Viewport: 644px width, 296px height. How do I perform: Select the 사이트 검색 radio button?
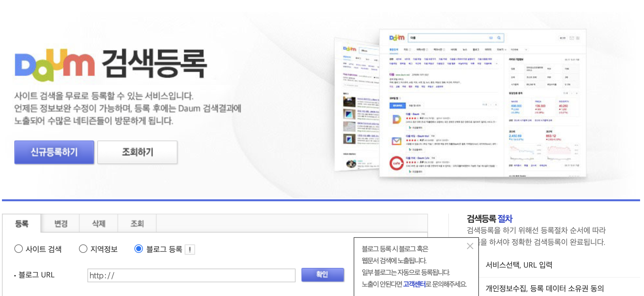pyautogui.click(x=19, y=249)
